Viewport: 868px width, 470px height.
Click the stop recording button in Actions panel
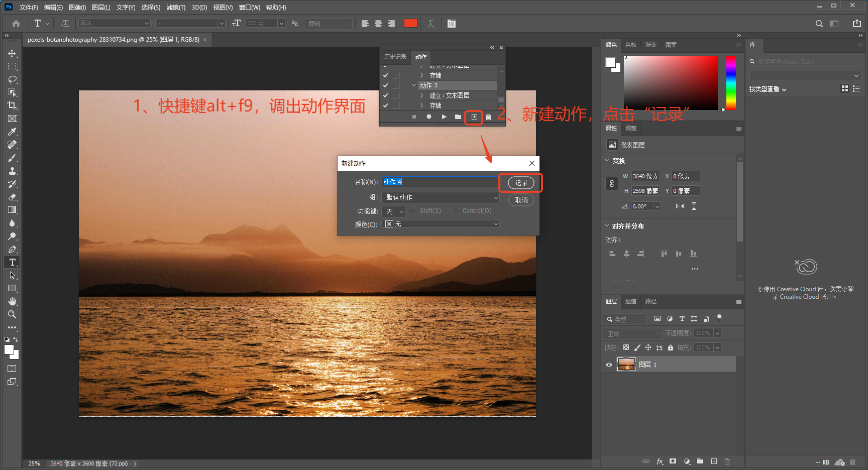pos(414,116)
